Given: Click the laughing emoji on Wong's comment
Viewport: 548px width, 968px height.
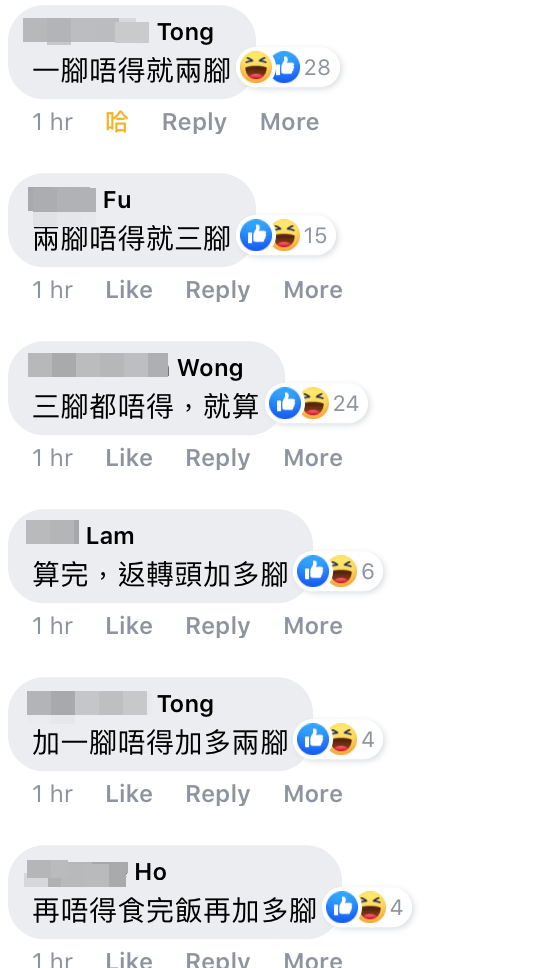Looking at the screenshot, I should click(313, 403).
